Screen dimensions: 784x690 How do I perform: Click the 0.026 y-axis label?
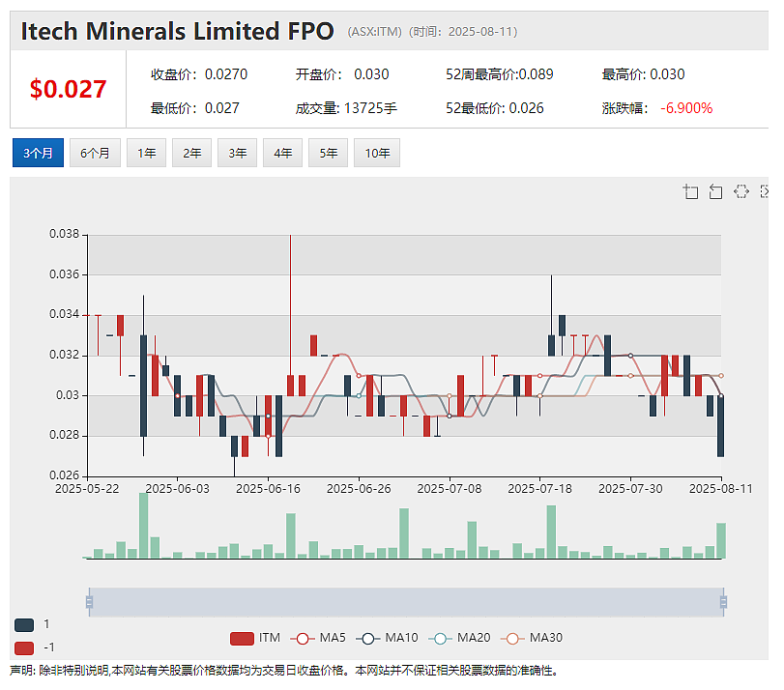(x=64, y=475)
